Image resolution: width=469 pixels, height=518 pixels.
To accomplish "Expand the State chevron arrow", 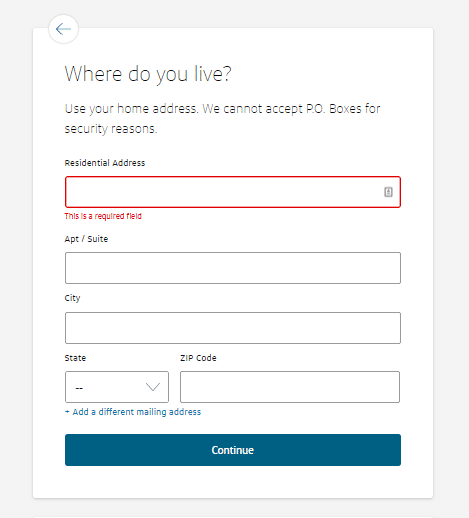I will pyautogui.click(x=153, y=387).
